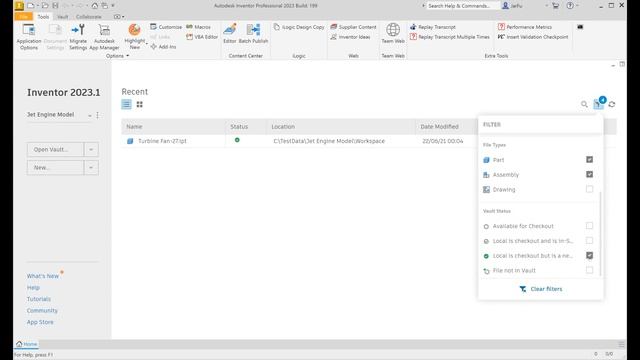Open Jet Engine Model project dropdown

pyautogui.click(x=90, y=116)
